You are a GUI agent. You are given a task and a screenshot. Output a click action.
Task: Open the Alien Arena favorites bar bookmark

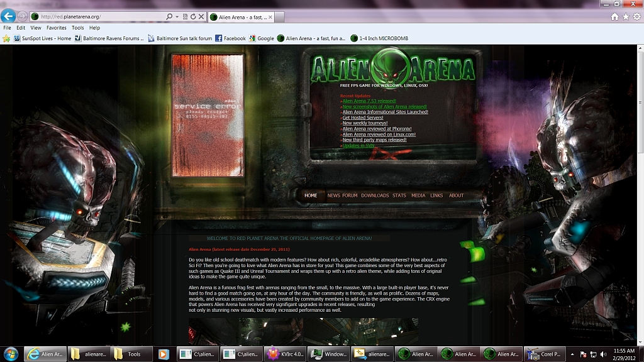click(x=311, y=38)
